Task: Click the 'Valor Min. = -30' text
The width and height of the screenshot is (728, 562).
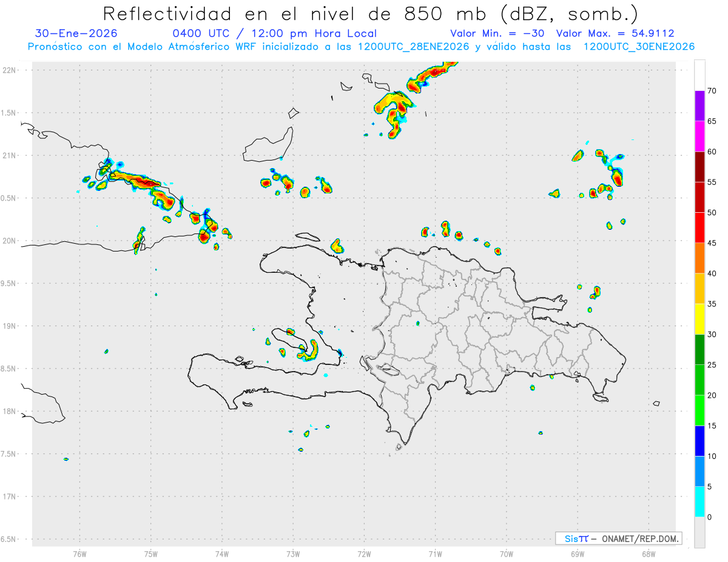Action: (x=497, y=33)
